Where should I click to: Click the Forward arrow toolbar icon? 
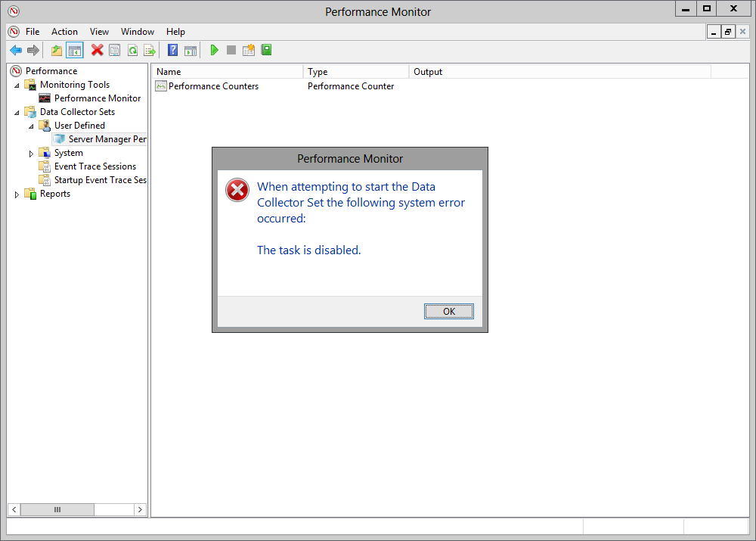coord(33,50)
